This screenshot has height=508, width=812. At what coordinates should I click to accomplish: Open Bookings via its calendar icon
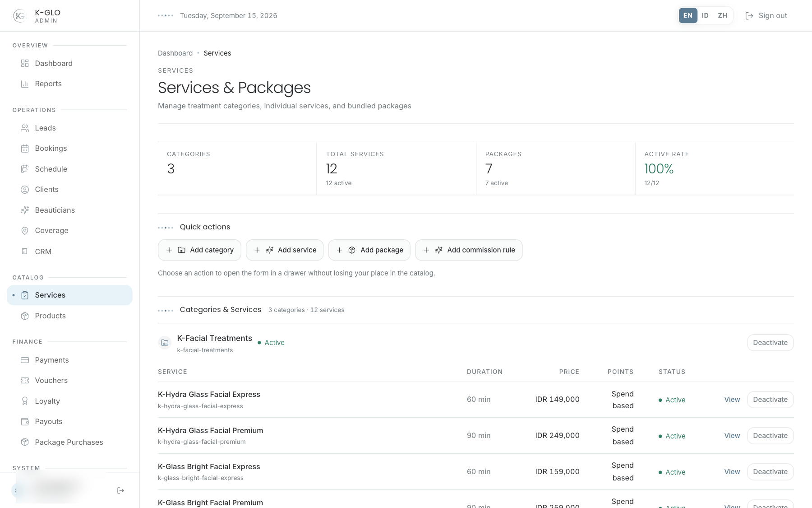point(25,149)
